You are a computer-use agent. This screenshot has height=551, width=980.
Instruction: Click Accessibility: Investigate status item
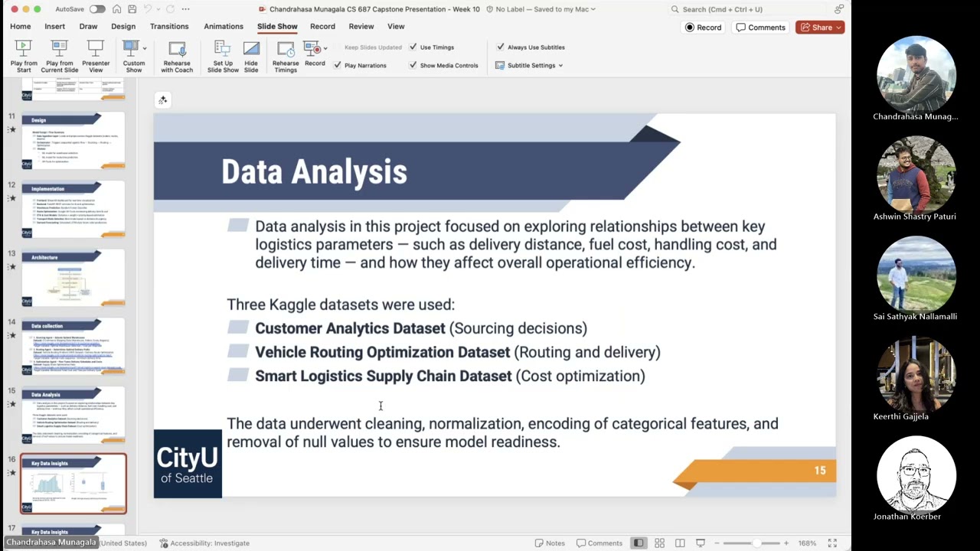tap(204, 543)
